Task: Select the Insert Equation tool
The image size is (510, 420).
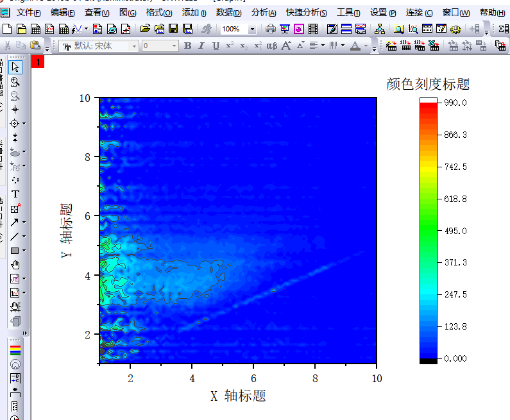Action: tap(14, 278)
